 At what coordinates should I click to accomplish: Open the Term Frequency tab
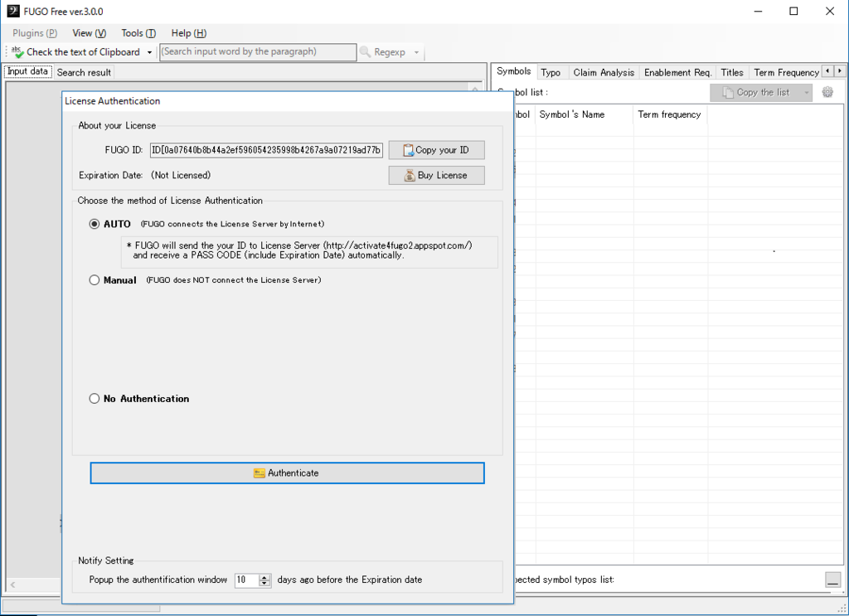pos(786,72)
